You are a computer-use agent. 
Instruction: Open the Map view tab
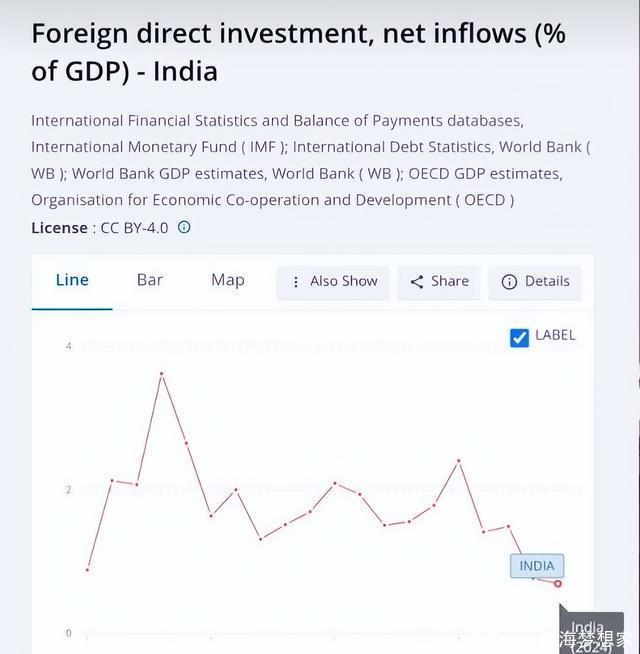click(x=228, y=280)
